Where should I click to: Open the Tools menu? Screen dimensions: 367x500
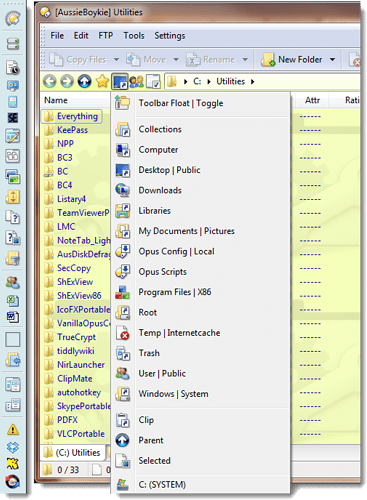click(134, 36)
